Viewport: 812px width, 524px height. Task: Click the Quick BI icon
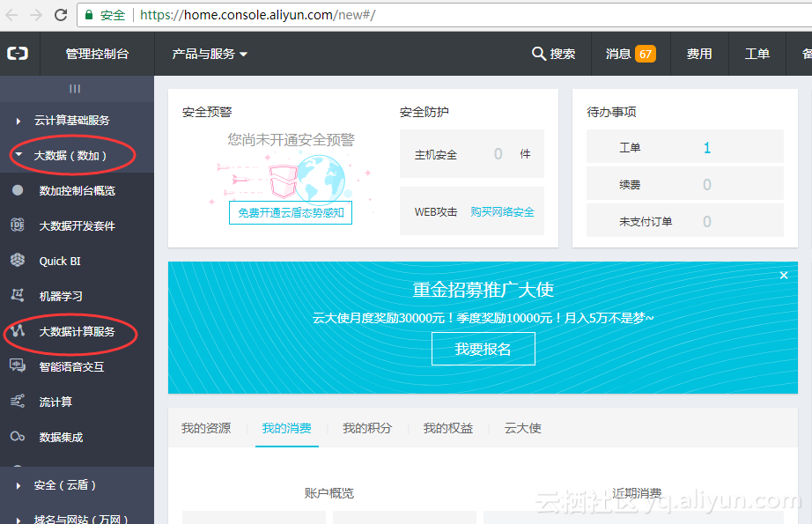click(x=18, y=260)
